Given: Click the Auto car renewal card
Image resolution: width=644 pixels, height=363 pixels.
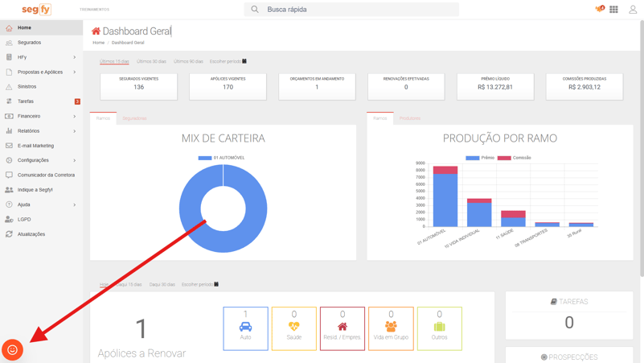Looking at the screenshot, I should click(245, 328).
